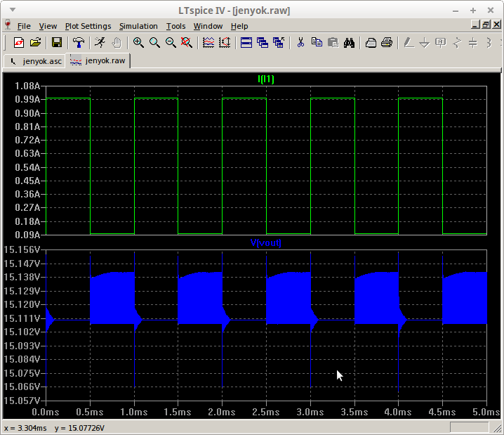
Task: Click the Draw Wire pencil icon
Action: 409,42
